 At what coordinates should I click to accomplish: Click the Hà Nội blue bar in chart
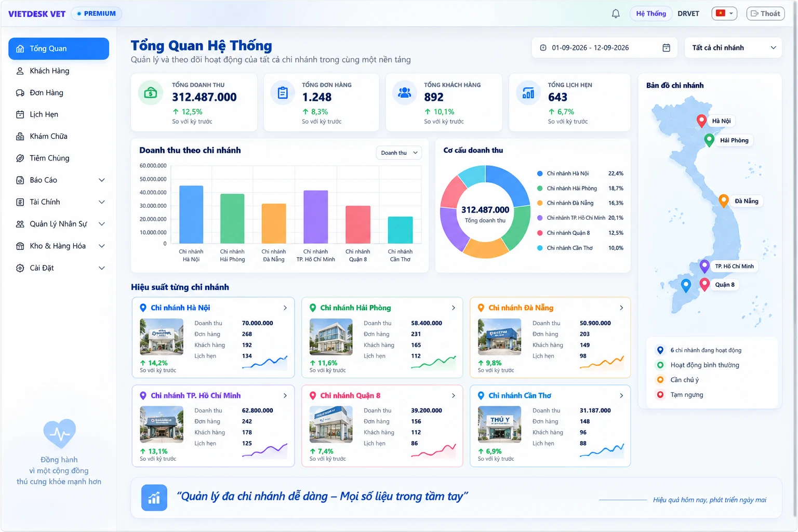pyautogui.click(x=191, y=215)
